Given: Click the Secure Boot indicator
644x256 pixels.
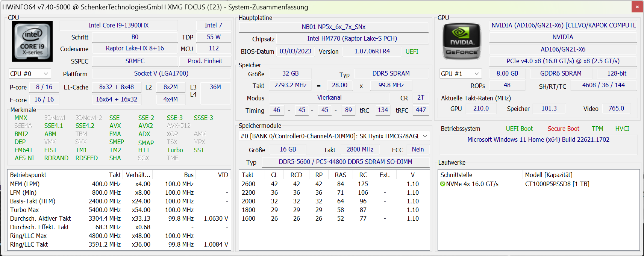Looking at the screenshot, I should pos(563,129).
